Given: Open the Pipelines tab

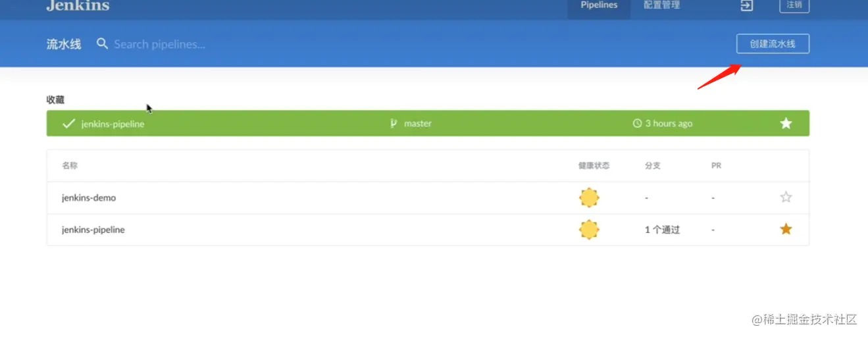Looking at the screenshot, I should click(599, 7).
